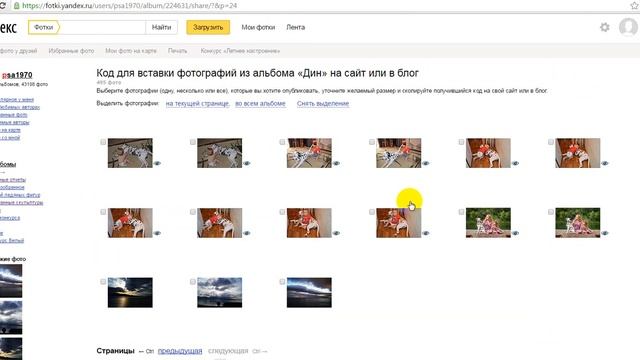640x360 pixels.
Task: Reload the page with the browser refresh icon
Action: tap(2, 6)
